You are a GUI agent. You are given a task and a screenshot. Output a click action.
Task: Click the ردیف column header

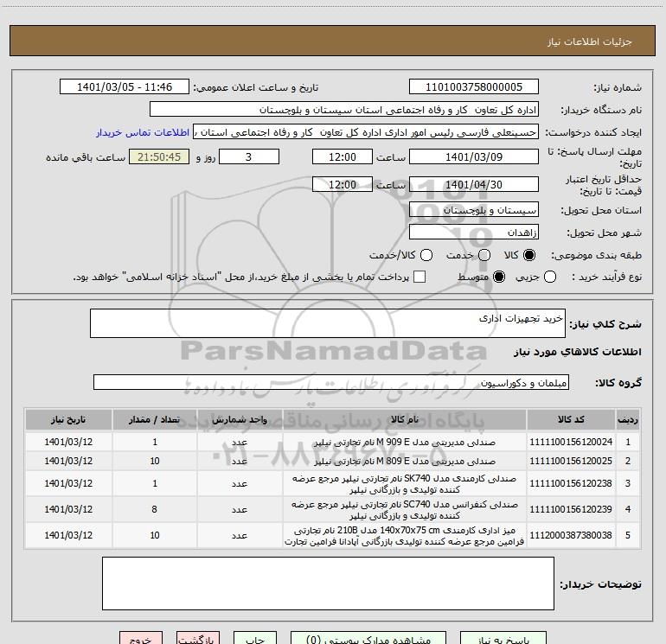628,420
